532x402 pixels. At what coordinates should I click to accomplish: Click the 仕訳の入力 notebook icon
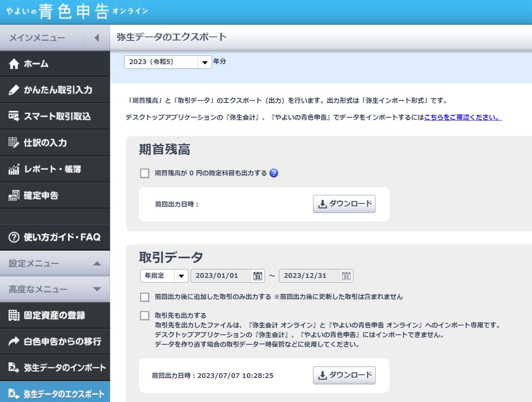pos(14,143)
